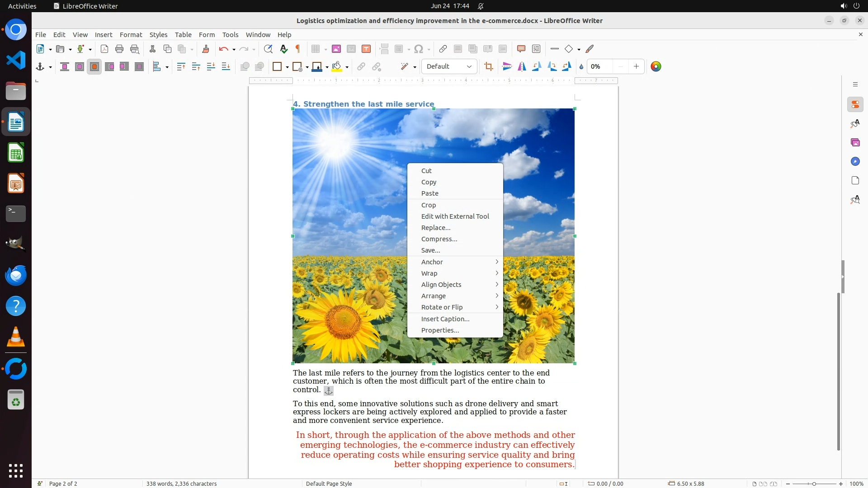Open the Format menu
This screenshot has width=868, height=488.
[x=131, y=34]
